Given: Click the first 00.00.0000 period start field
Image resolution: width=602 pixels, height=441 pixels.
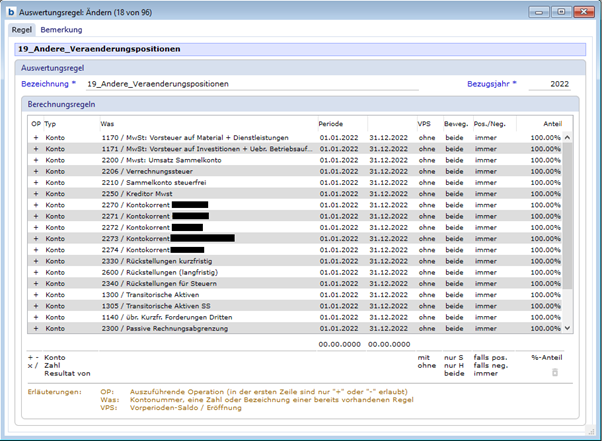Looking at the screenshot, I should [x=340, y=343].
